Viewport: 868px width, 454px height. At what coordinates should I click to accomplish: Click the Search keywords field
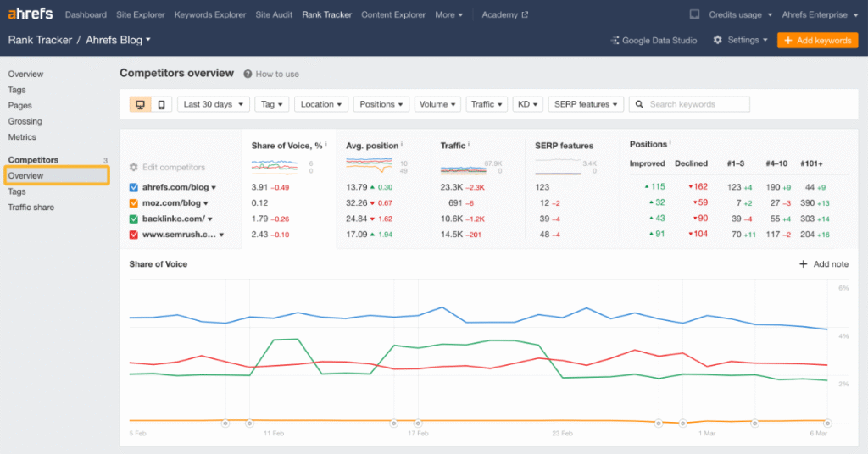pyautogui.click(x=690, y=104)
